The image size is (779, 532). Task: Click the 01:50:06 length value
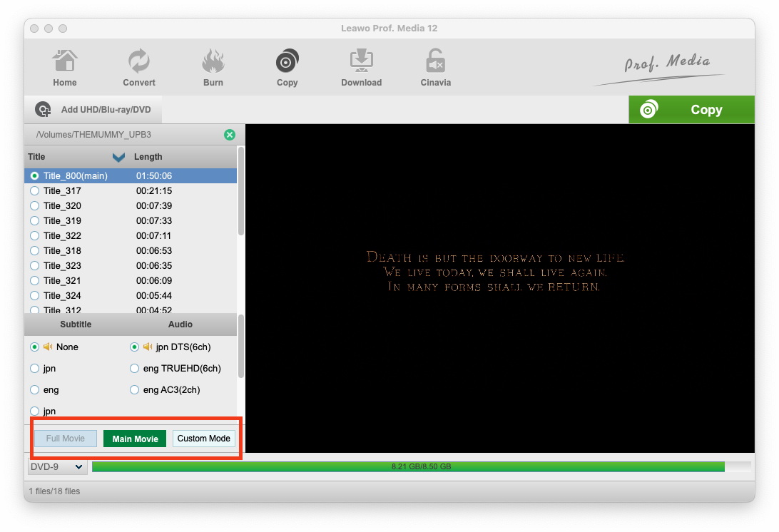click(154, 176)
